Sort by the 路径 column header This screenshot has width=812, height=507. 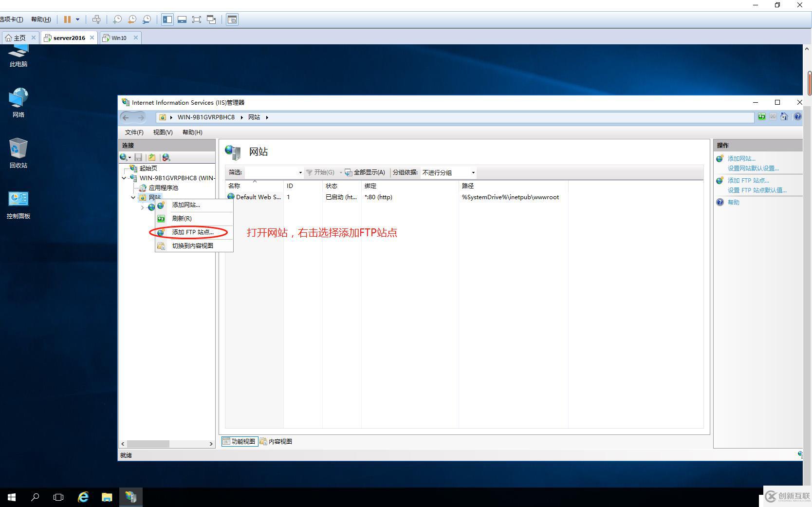pos(513,186)
